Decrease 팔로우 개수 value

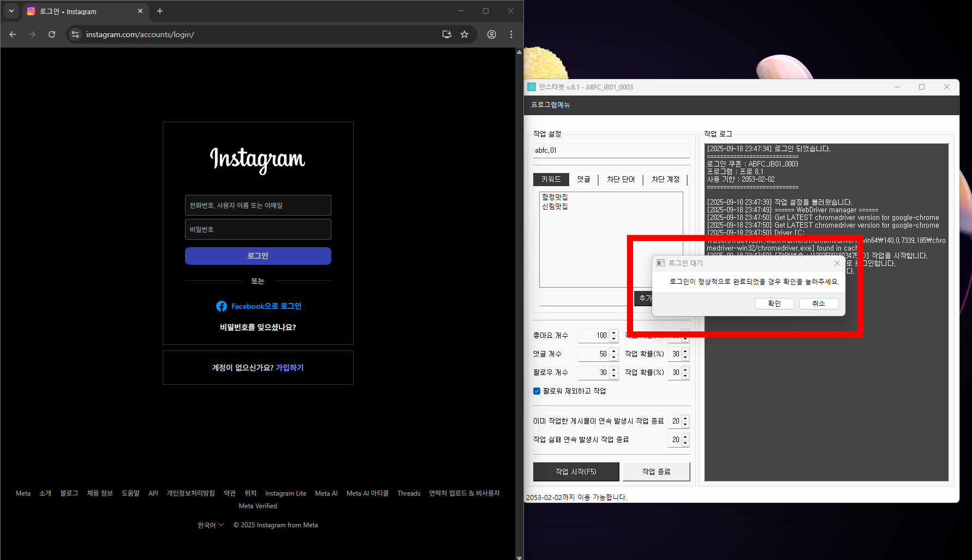(614, 376)
